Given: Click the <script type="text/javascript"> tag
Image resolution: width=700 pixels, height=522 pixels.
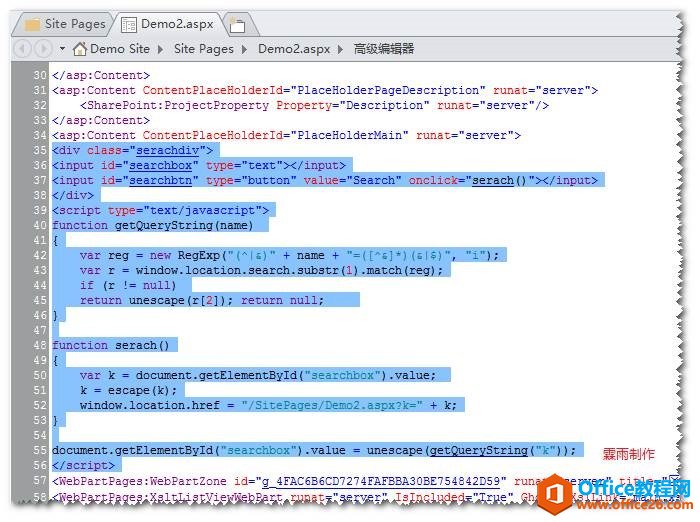Looking at the screenshot, I should pyautogui.click(x=161, y=211).
